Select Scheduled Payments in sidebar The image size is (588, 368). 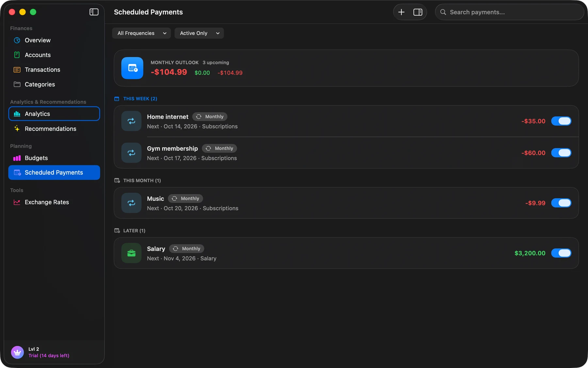[54, 172]
